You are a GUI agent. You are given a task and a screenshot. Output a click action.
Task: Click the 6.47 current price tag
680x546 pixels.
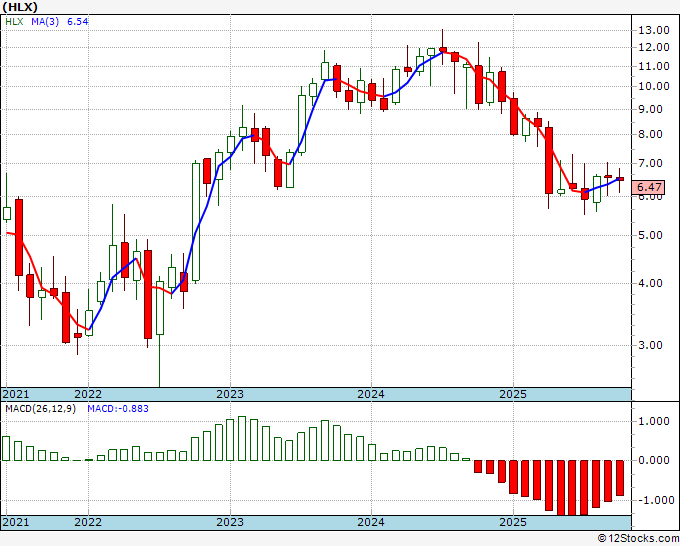(649, 187)
